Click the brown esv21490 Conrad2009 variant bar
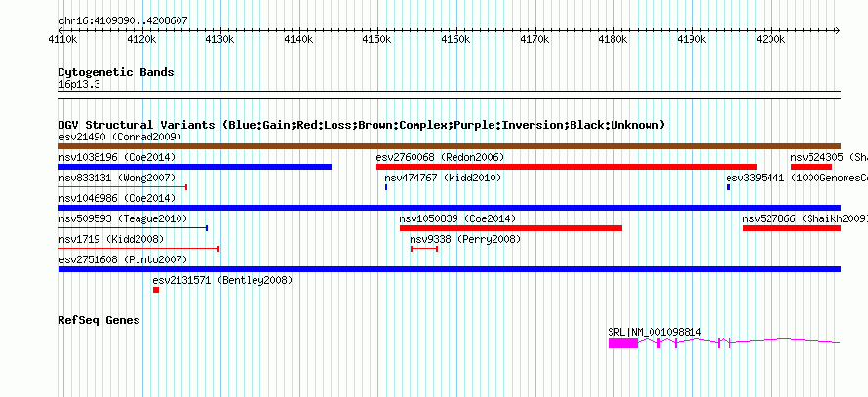 449,146
